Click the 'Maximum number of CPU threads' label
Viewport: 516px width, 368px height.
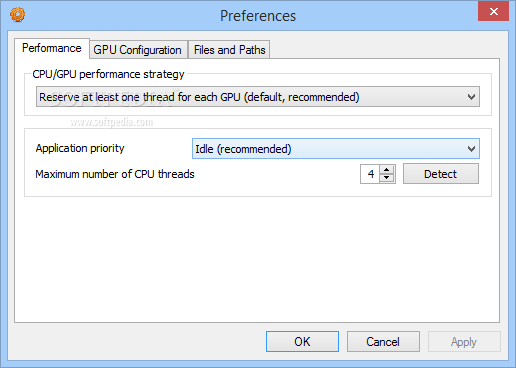tap(115, 174)
